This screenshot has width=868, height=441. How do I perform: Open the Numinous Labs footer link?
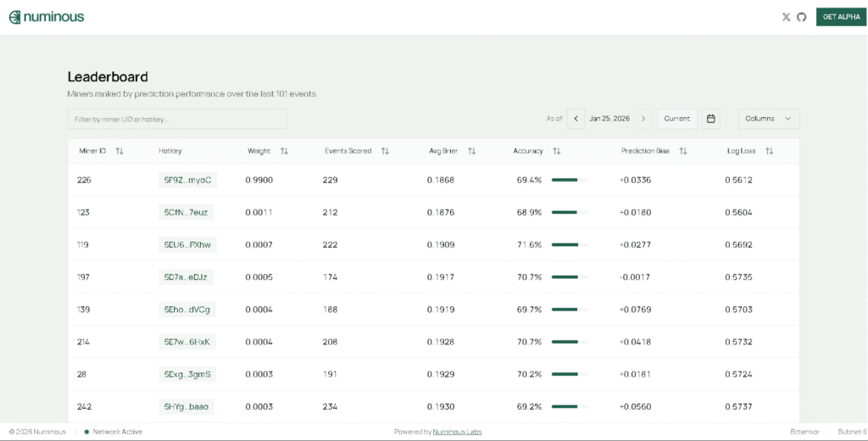[457, 432]
